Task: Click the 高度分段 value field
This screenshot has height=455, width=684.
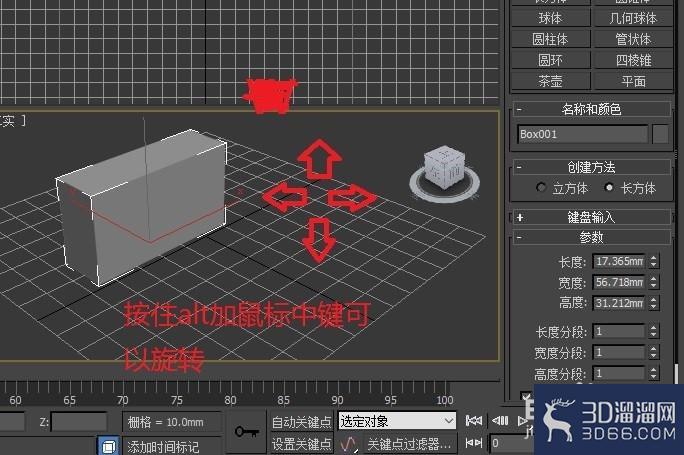Action: [x=619, y=373]
